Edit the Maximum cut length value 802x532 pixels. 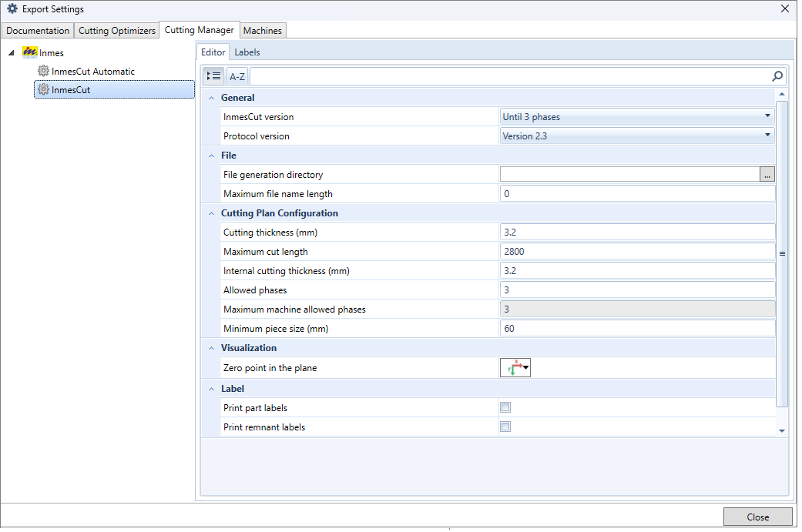coord(637,252)
